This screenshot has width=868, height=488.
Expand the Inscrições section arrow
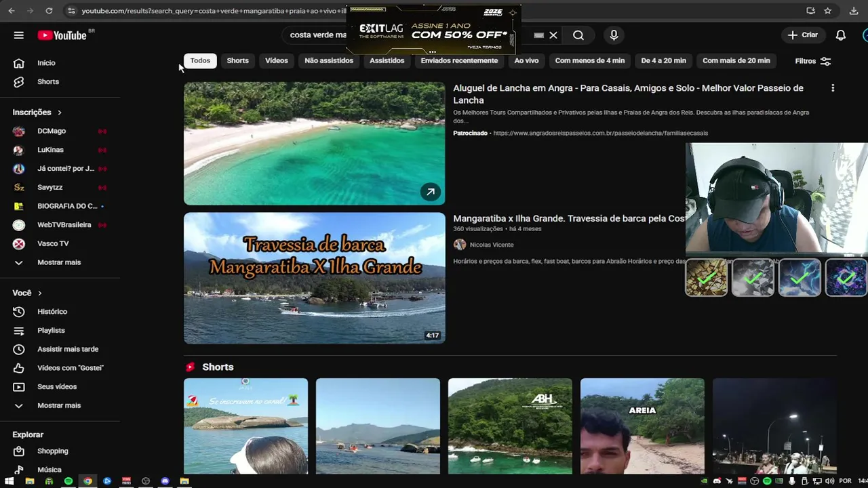[59, 113]
